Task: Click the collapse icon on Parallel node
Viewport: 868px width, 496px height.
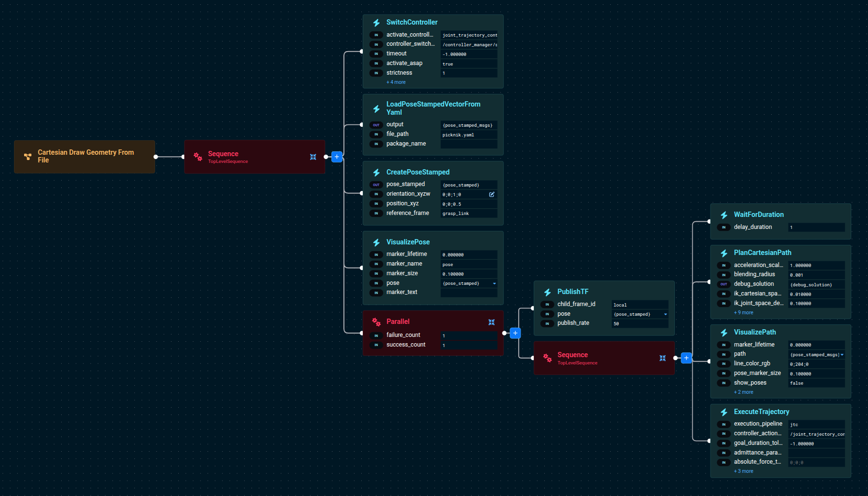Action: (x=491, y=322)
